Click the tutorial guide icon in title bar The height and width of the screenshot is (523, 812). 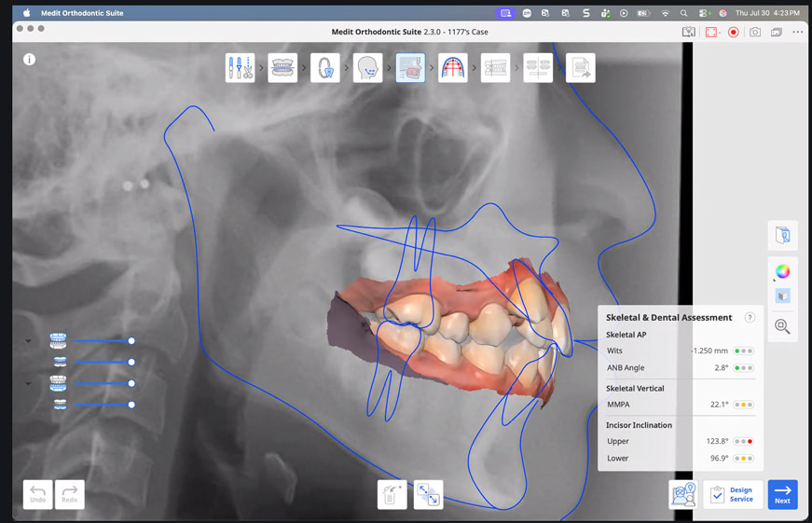[688, 32]
